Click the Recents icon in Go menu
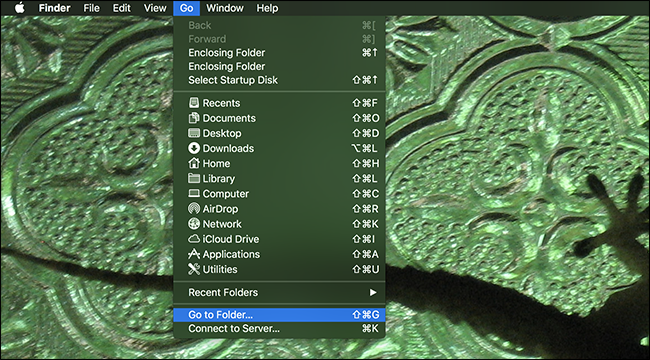 (194, 103)
